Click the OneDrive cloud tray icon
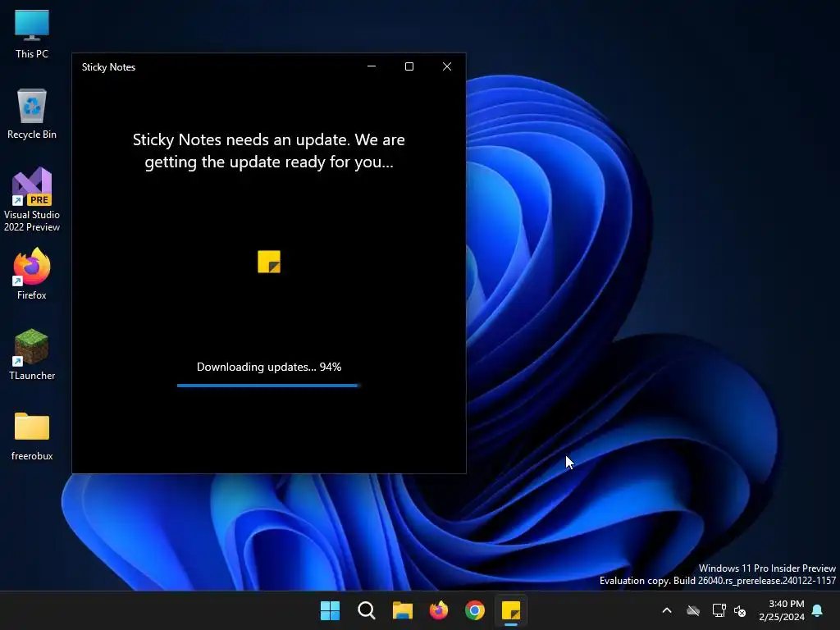 (x=693, y=610)
